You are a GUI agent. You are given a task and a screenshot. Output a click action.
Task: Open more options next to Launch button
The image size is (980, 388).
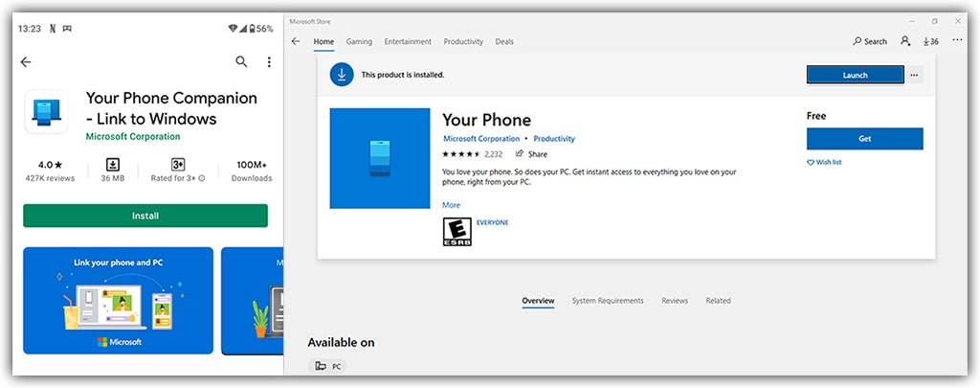[x=914, y=75]
